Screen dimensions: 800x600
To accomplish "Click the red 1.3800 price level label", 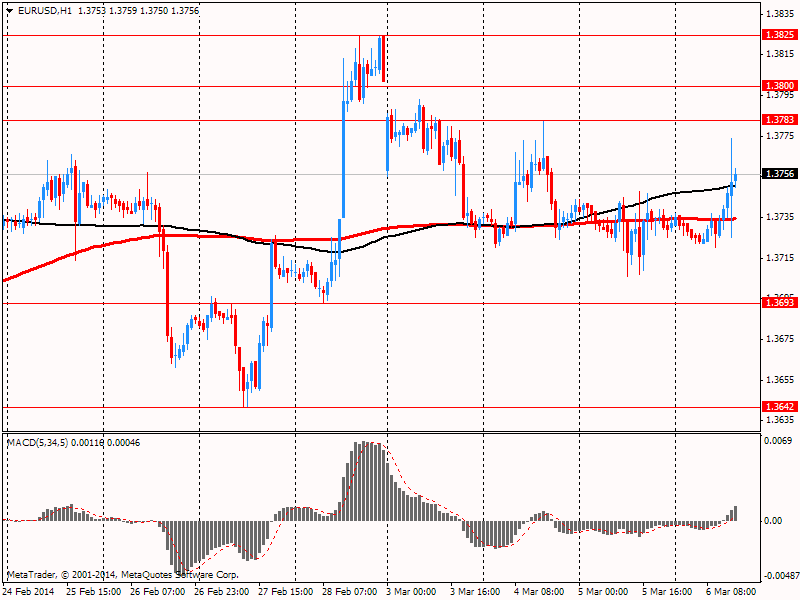I will (x=779, y=86).
